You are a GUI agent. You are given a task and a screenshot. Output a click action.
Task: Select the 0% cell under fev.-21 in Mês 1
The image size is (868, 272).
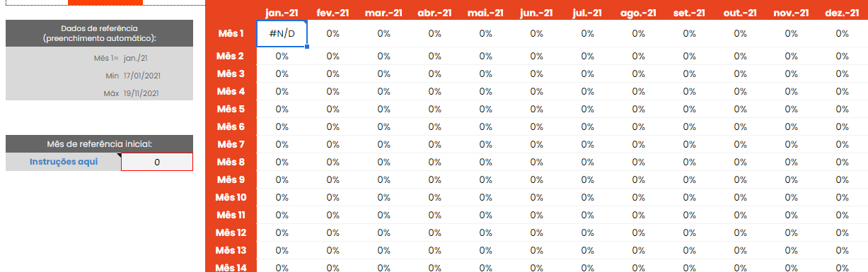coord(332,33)
